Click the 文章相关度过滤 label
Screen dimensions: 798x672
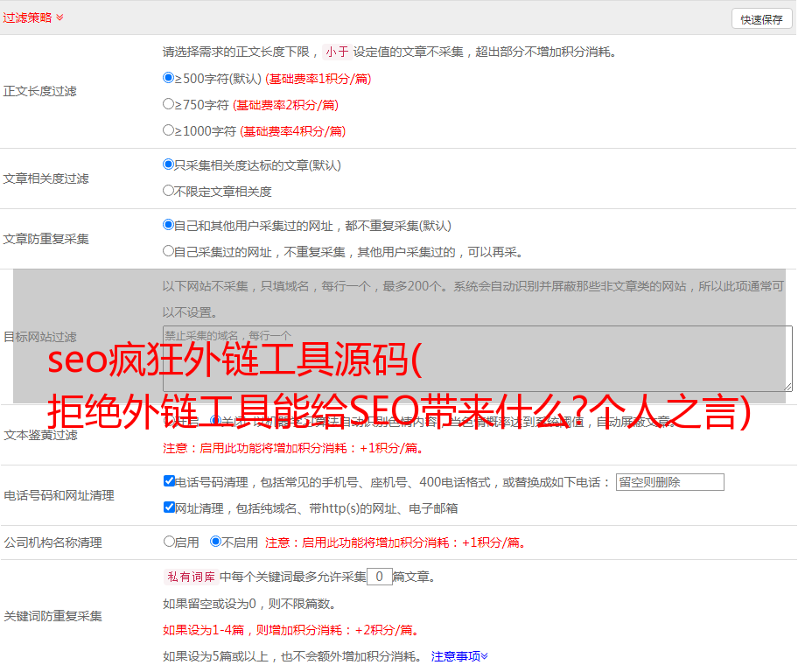pyautogui.click(x=45, y=178)
